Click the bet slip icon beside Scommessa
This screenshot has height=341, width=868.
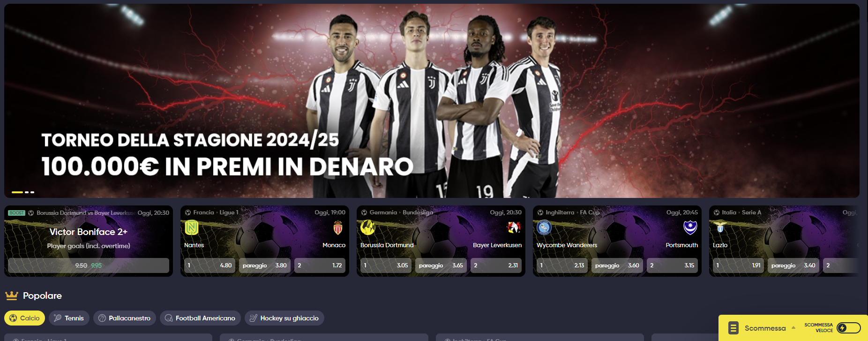pyautogui.click(x=733, y=328)
